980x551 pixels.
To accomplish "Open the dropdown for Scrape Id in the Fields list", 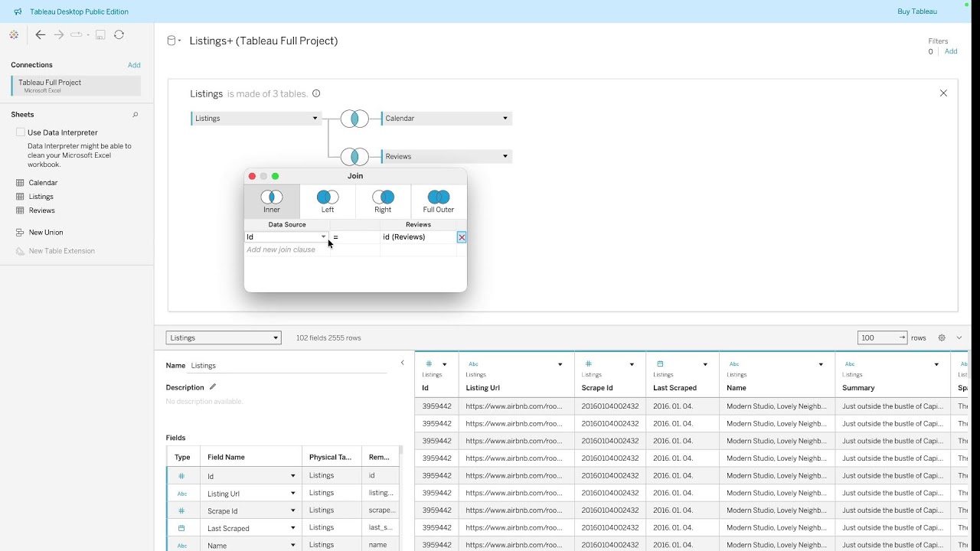I will click(292, 511).
